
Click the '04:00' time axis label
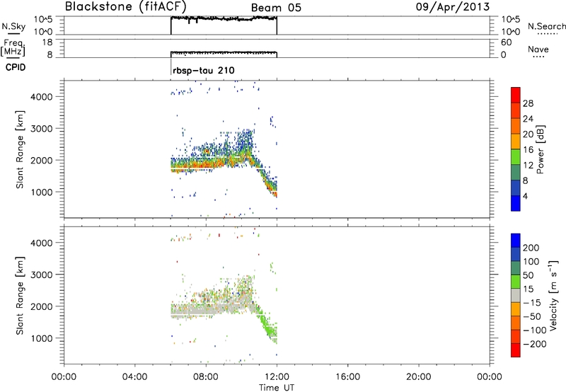[134, 377]
